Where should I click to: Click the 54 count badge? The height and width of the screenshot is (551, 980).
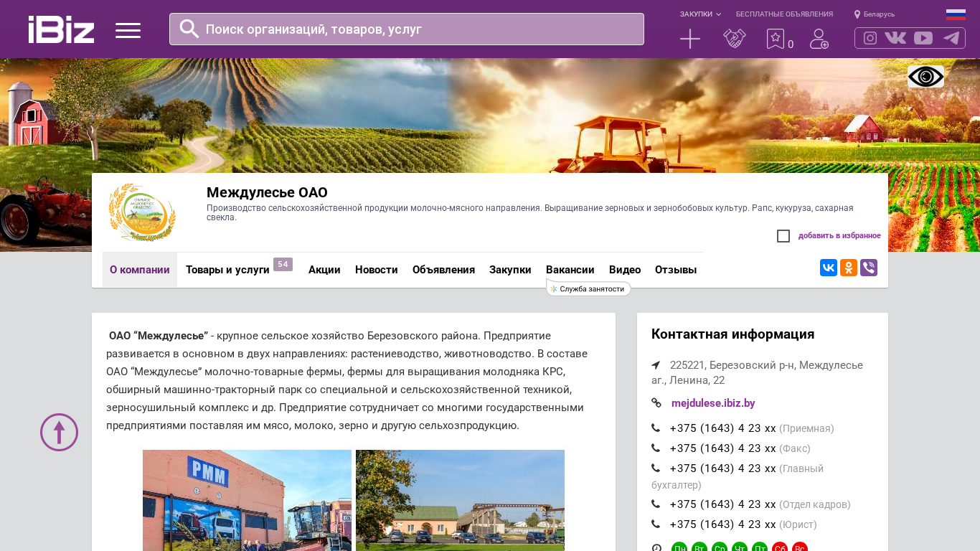(283, 264)
